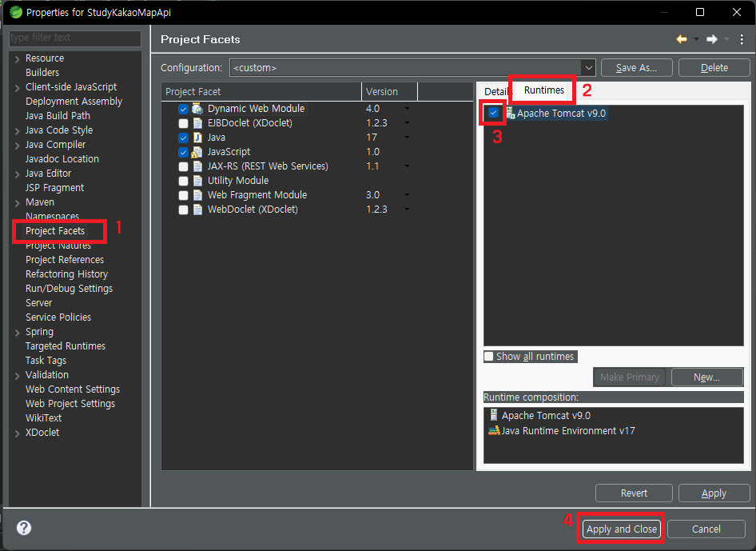Expand the Maven tree node

pos(18,202)
